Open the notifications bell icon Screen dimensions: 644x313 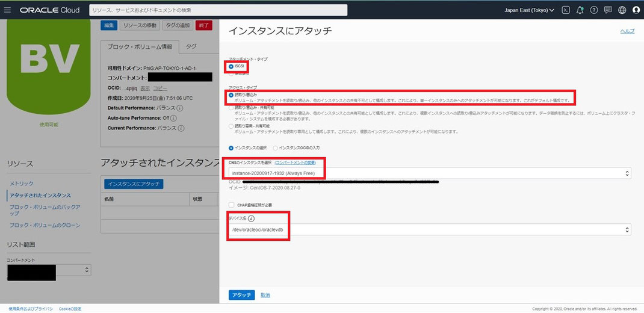580,10
